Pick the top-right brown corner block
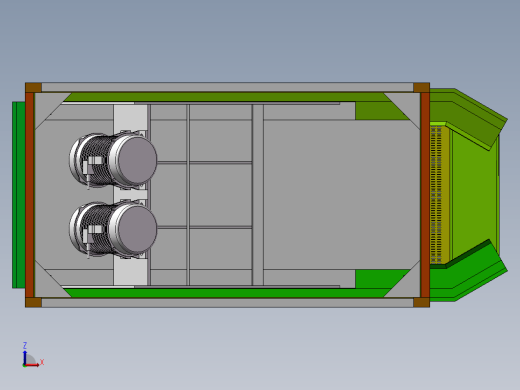This screenshot has width=520, height=390. [421, 88]
